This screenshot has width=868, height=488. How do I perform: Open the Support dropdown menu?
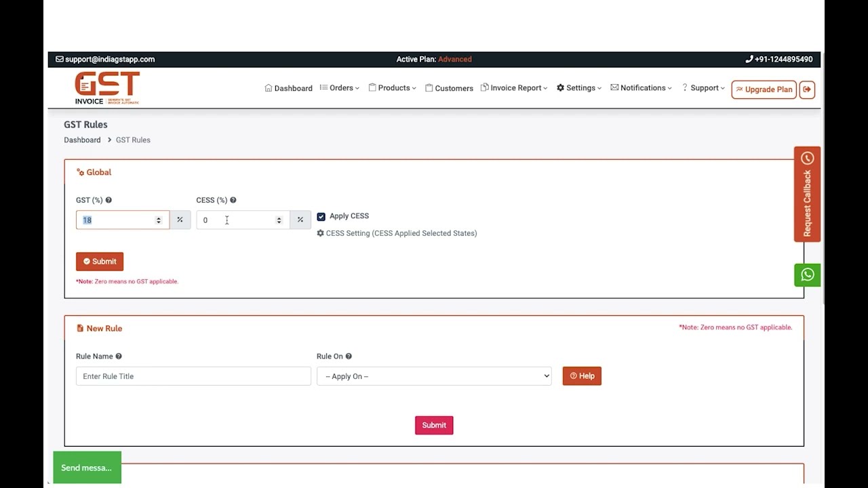pyautogui.click(x=703, y=88)
